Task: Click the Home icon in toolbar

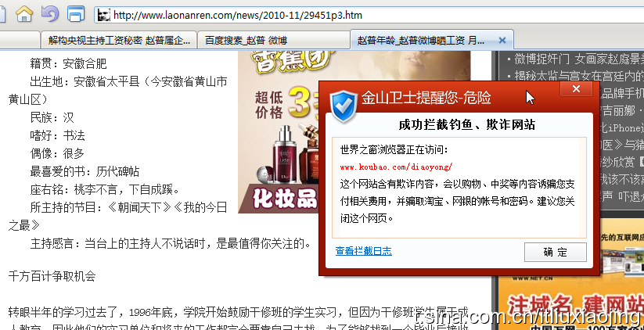Action: coord(24,14)
